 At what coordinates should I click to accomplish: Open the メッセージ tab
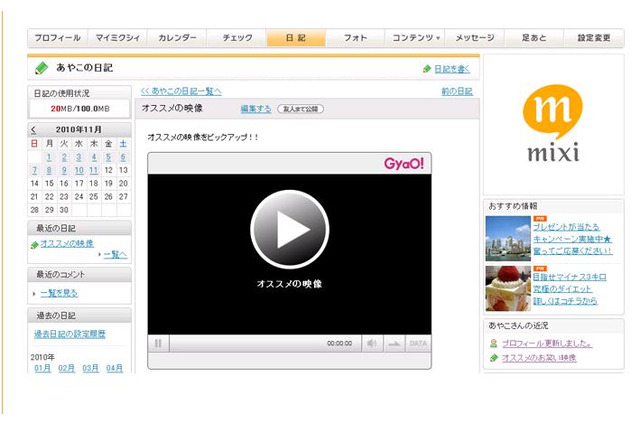(x=475, y=38)
